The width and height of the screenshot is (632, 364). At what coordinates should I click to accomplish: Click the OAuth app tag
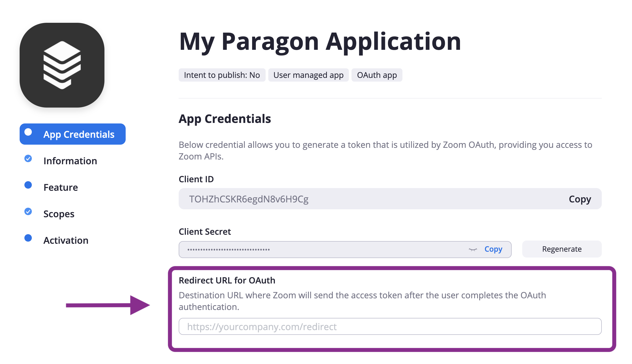[377, 75]
